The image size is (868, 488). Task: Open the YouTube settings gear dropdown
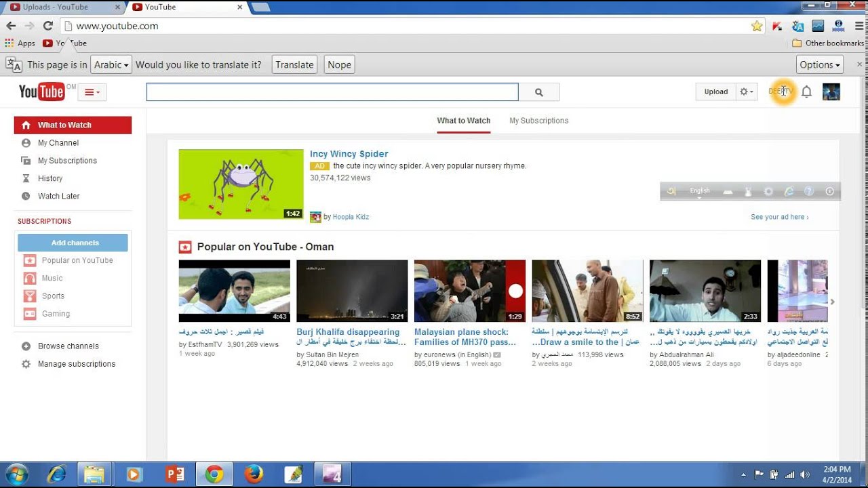click(x=747, y=91)
